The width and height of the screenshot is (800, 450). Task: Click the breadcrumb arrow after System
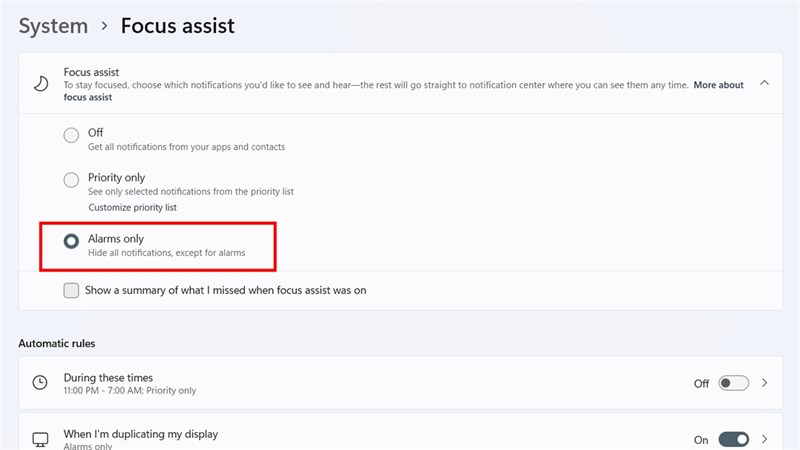103,26
